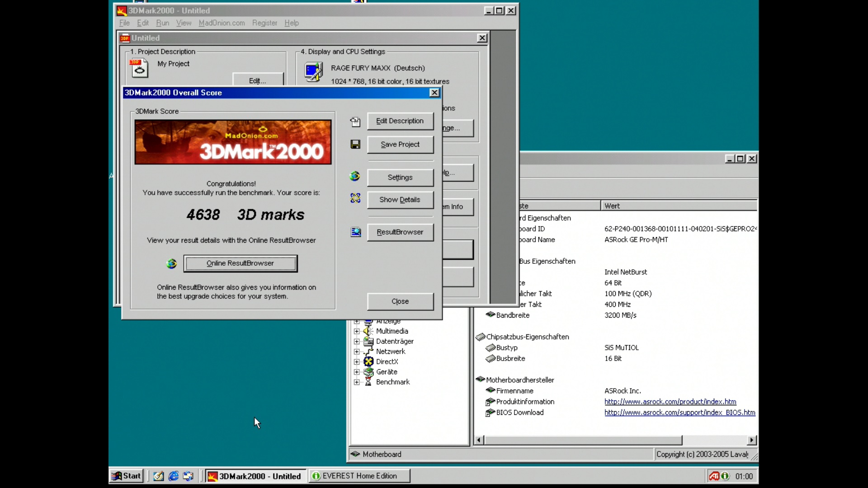Click the ResultBrowser monitor icon
Viewport: 868px width, 488px height.
[356, 232]
